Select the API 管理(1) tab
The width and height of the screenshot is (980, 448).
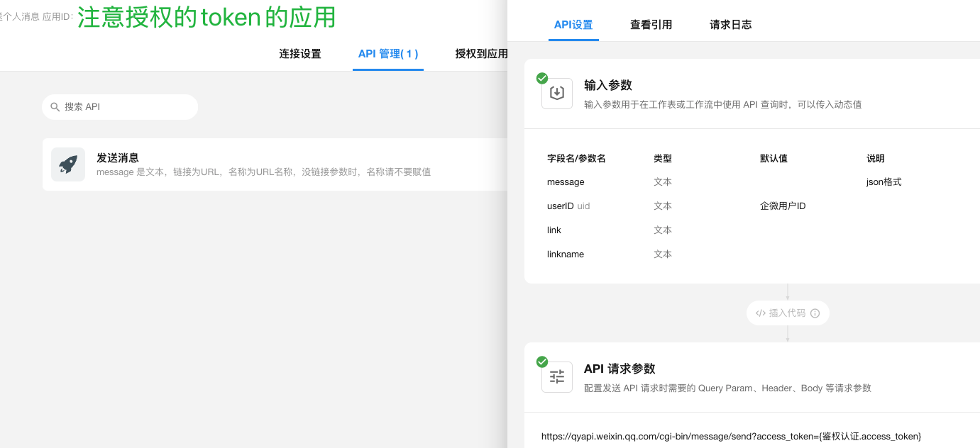pyautogui.click(x=388, y=54)
